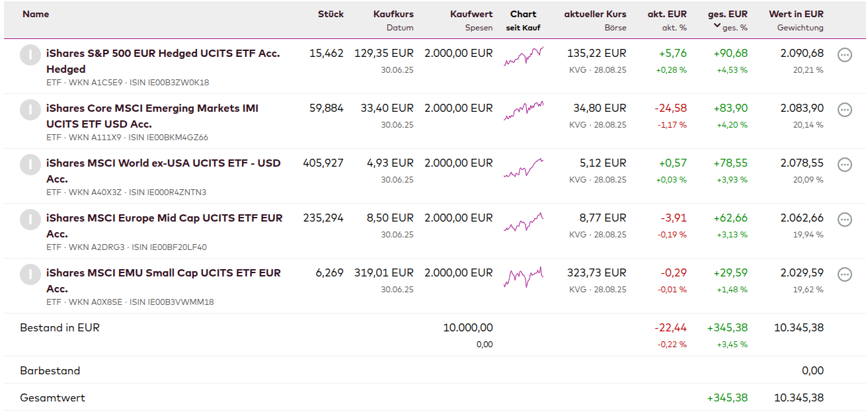868x416 pixels.
Task: Open options menu for MSCI World ex-USA ETF
Action: [844, 165]
